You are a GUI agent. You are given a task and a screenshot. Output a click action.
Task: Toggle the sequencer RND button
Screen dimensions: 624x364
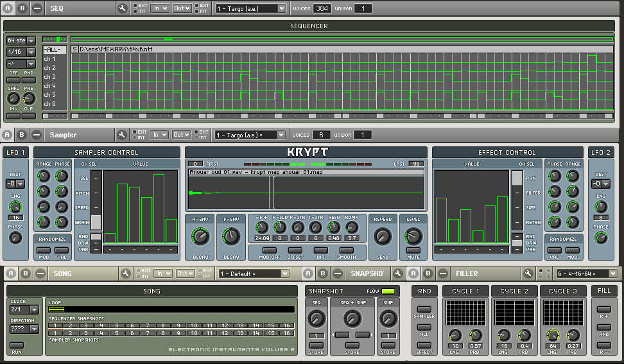(x=29, y=80)
